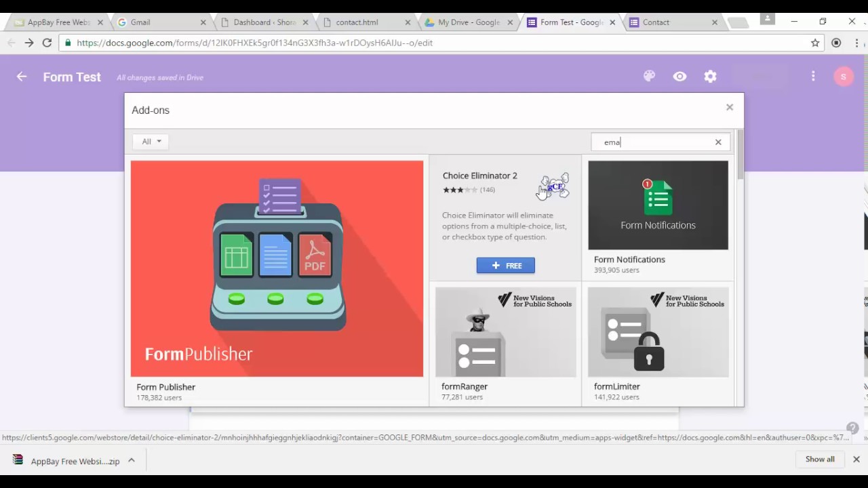The width and height of the screenshot is (868, 488).
Task: Click the Choice Eliminator description text
Action: pos(505,226)
